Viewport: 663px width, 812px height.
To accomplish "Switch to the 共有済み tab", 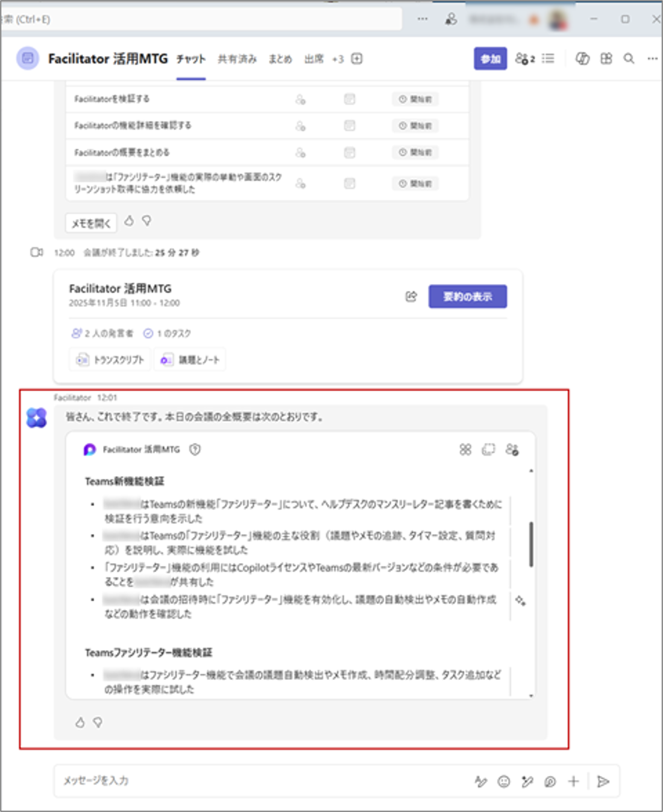I will (x=237, y=59).
